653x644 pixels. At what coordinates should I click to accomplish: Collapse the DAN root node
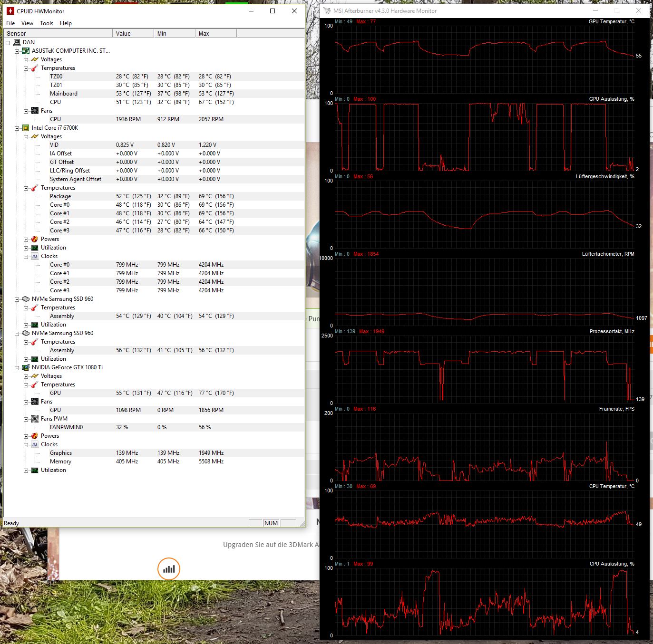point(8,43)
